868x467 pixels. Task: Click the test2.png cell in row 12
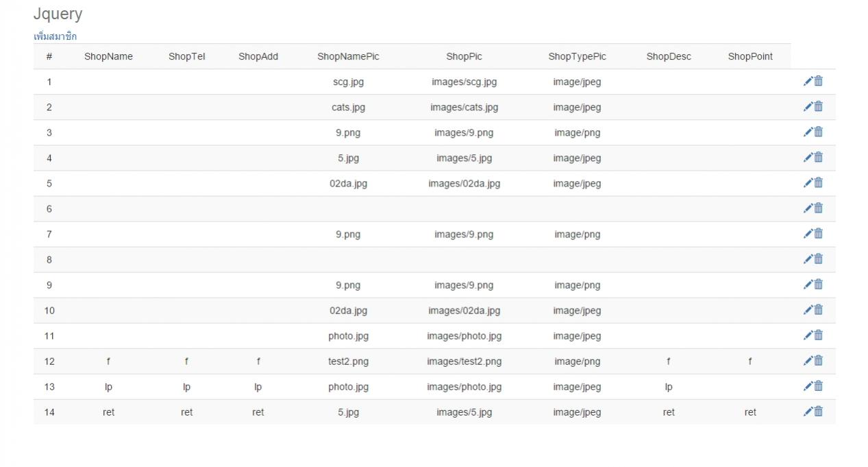pyautogui.click(x=348, y=361)
